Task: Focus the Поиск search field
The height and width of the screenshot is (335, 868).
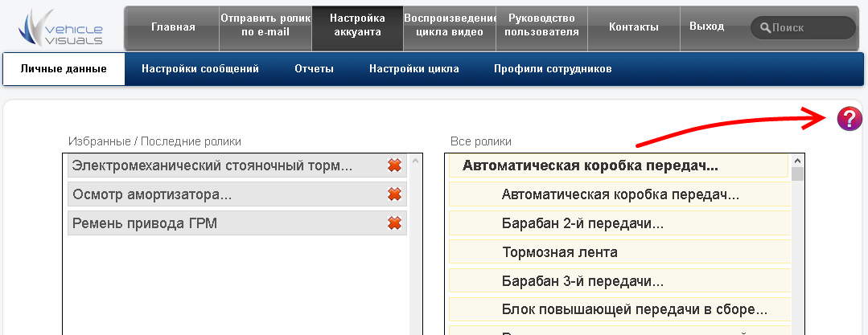Action: pos(803,27)
